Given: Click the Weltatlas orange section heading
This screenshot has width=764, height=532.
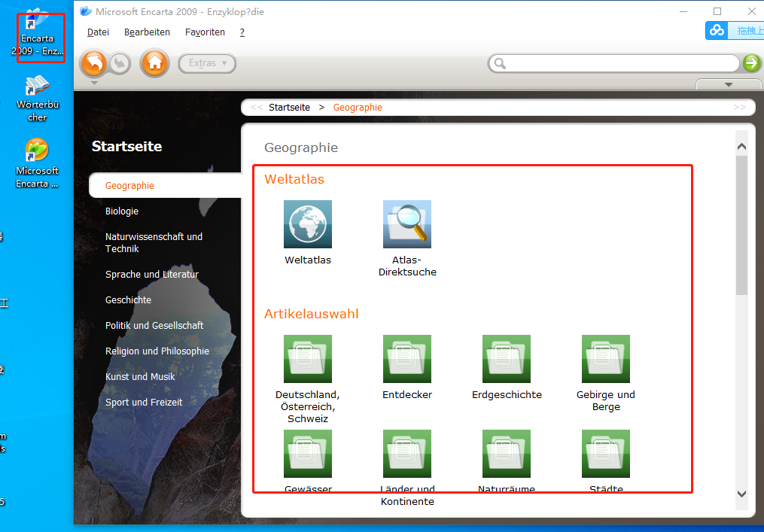Looking at the screenshot, I should point(294,179).
